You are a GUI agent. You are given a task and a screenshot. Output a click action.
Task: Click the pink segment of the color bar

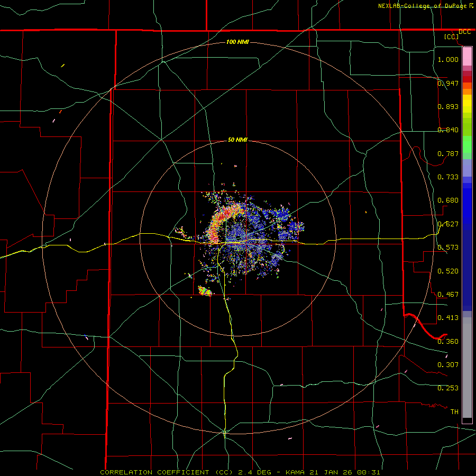pos(467,57)
